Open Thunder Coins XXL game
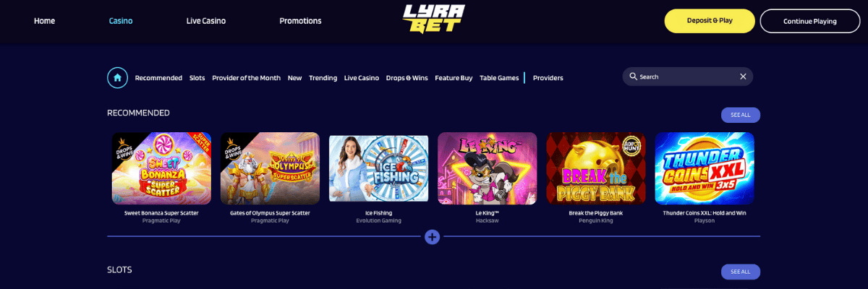Viewport: 868px width, 289px height. (x=705, y=168)
